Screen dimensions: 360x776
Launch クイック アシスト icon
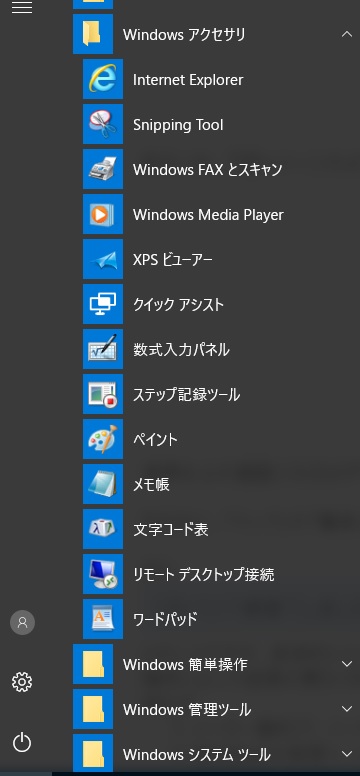click(103, 304)
